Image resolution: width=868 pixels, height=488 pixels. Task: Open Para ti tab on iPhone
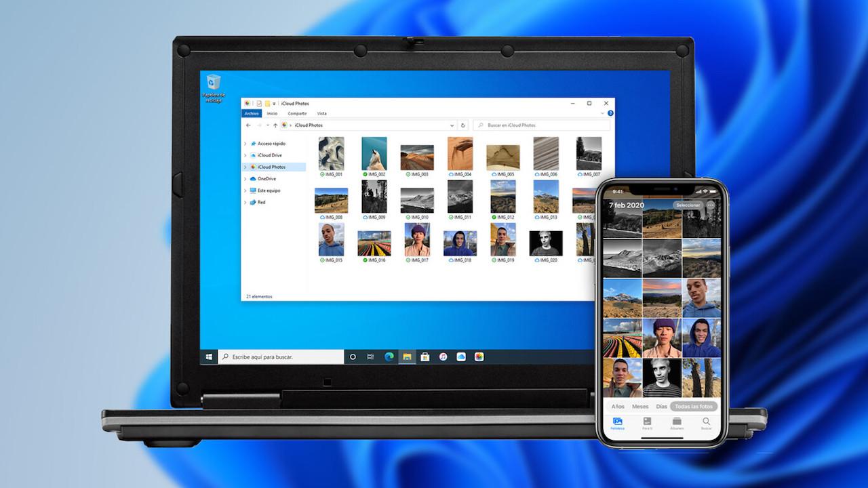click(x=647, y=424)
